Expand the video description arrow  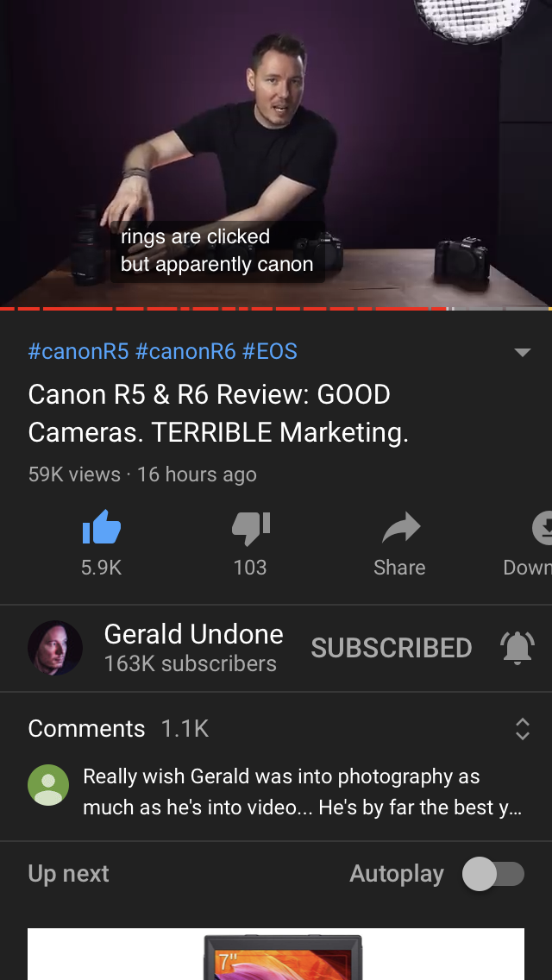523,352
